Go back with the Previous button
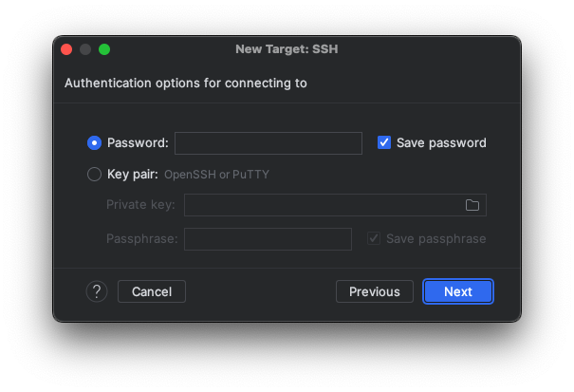The image size is (574, 392). pos(374,291)
